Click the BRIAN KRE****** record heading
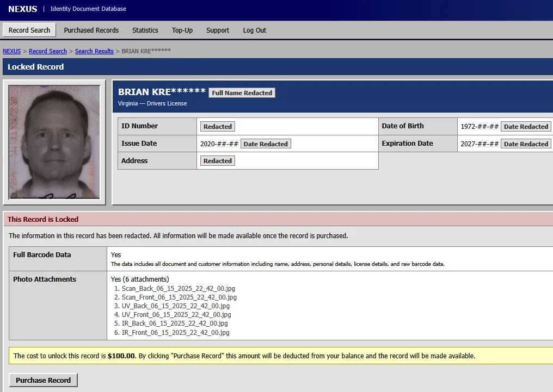553x392 pixels. click(162, 92)
